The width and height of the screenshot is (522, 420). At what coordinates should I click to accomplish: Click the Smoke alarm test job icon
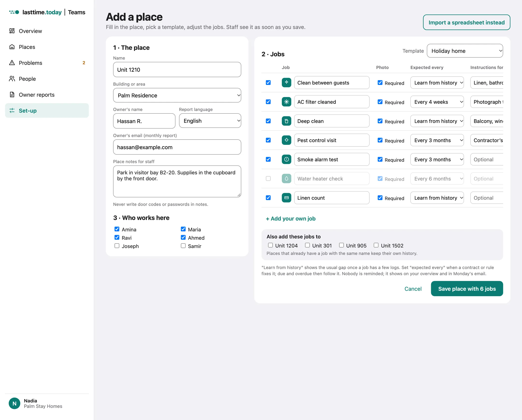[286, 159]
